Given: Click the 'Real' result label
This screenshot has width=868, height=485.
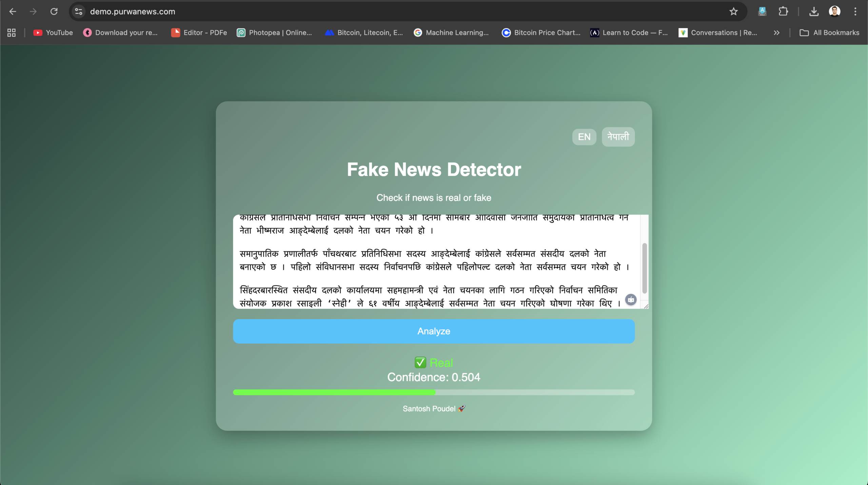Looking at the screenshot, I should pos(434,363).
